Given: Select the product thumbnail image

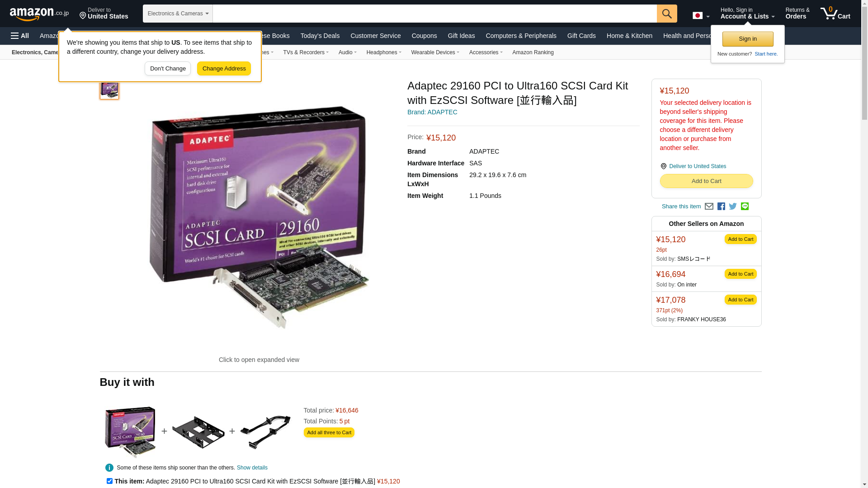Looking at the screenshot, I should coord(109,89).
